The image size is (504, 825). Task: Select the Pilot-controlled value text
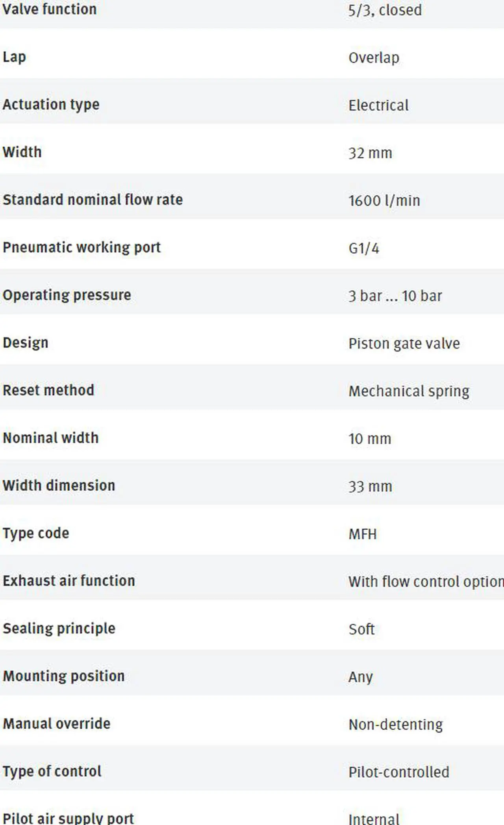398,772
